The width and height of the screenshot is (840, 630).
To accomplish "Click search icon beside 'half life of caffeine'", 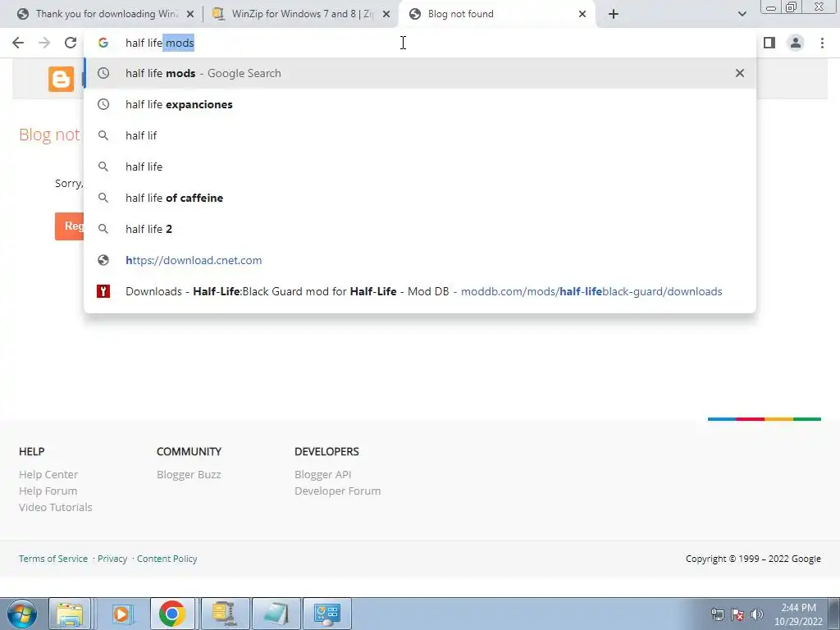I will [103, 198].
